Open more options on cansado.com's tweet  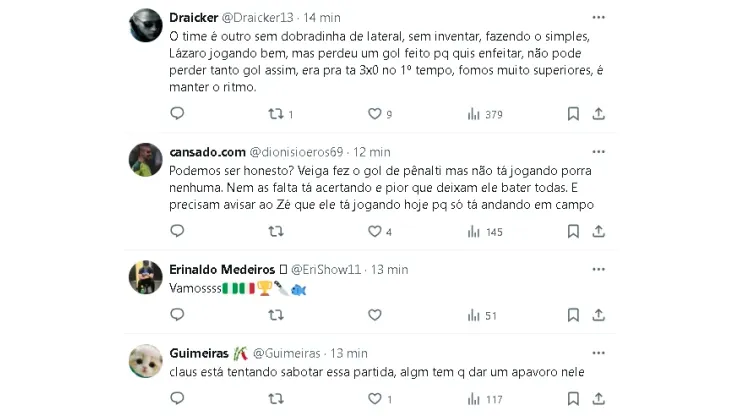click(598, 152)
